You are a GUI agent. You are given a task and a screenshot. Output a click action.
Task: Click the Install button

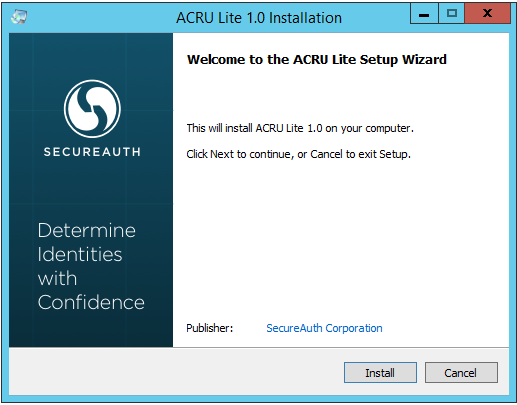[380, 372]
